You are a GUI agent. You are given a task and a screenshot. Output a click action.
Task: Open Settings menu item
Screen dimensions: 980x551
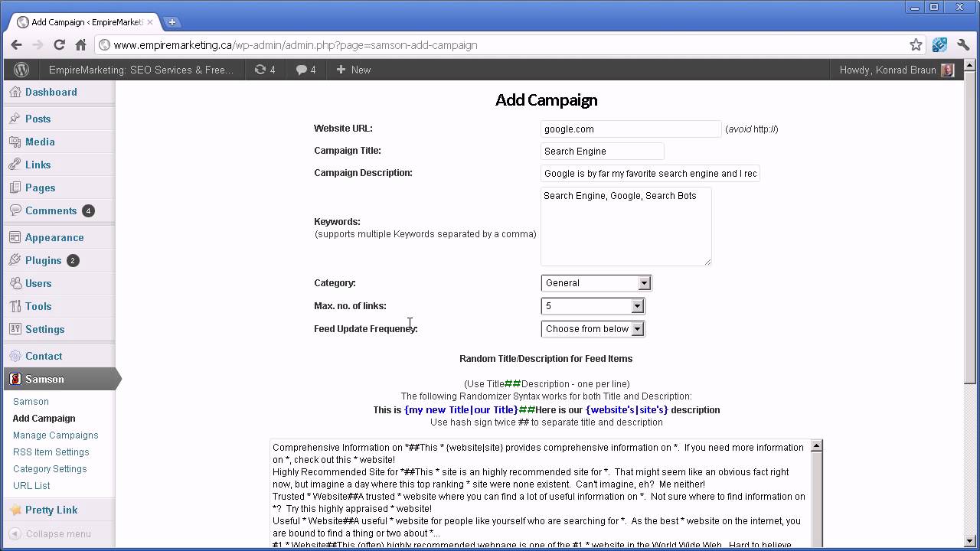[x=44, y=329]
